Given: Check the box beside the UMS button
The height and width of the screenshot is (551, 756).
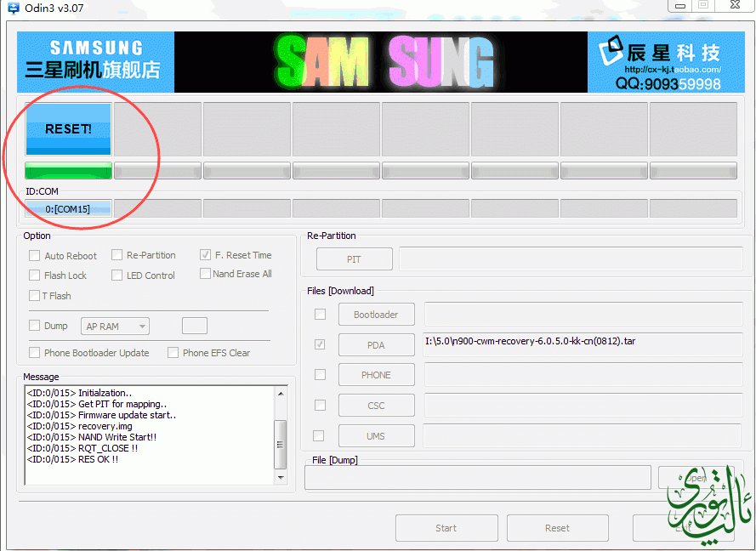Looking at the screenshot, I should [x=318, y=436].
